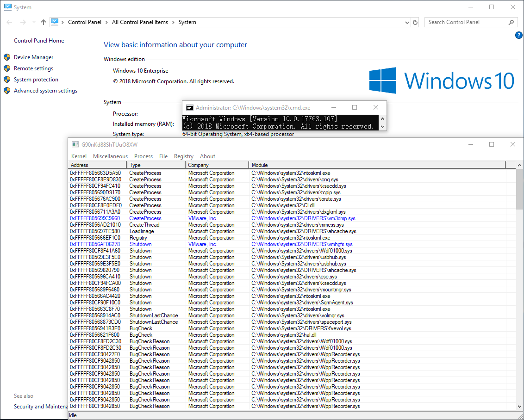Click the Back arrow in System window
Viewport: 524px width, 420px height.
coord(9,22)
